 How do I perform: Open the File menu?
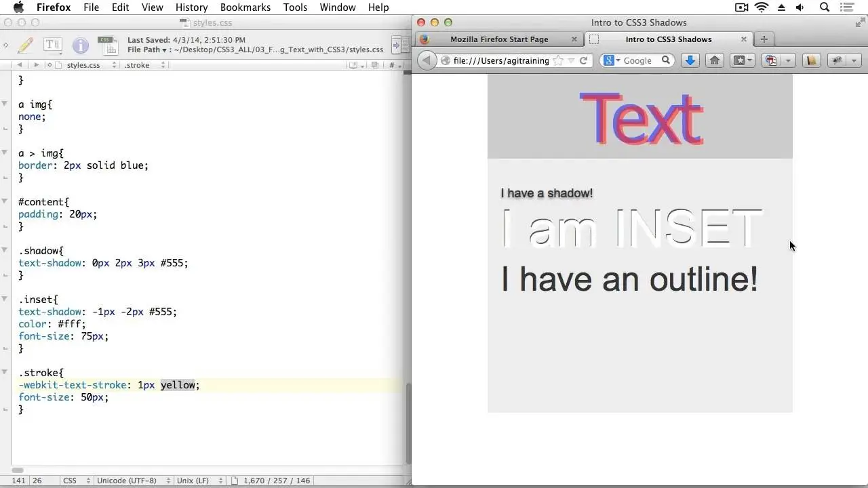(91, 7)
